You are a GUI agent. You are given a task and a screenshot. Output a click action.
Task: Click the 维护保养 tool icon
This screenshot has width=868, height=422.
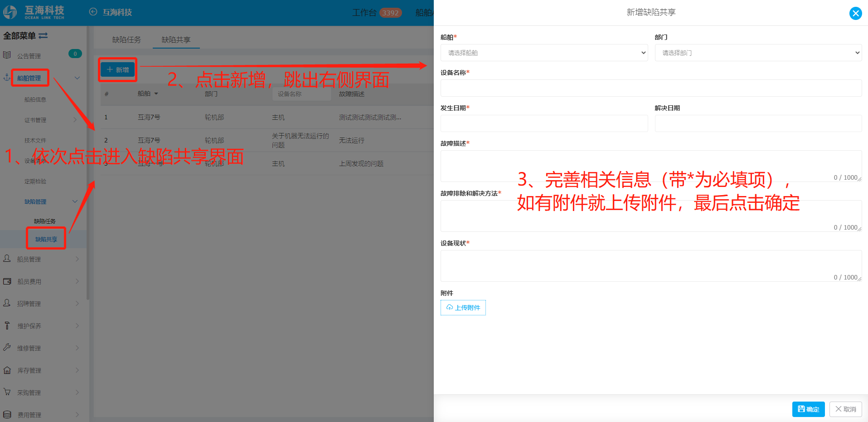pyautogui.click(x=7, y=325)
